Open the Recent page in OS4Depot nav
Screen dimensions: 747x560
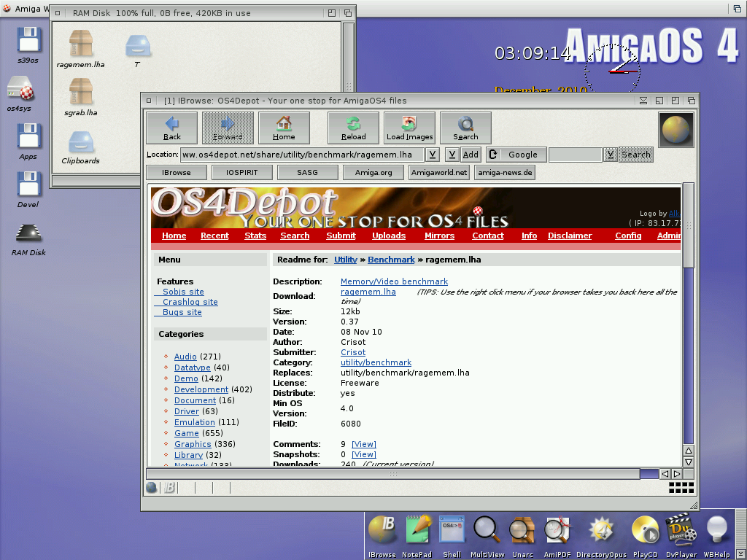215,236
